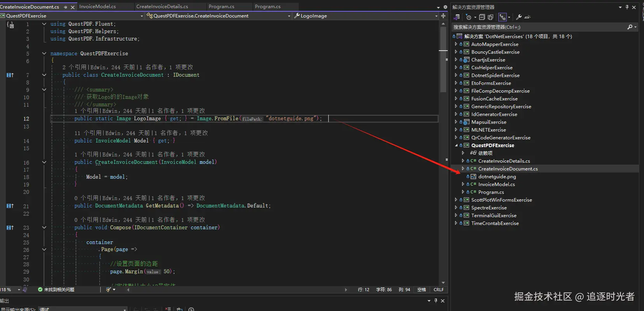The image size is (644, 311).
Task: Select the CreateInvoiceDocument.cs tab
Action: (30, 7)
